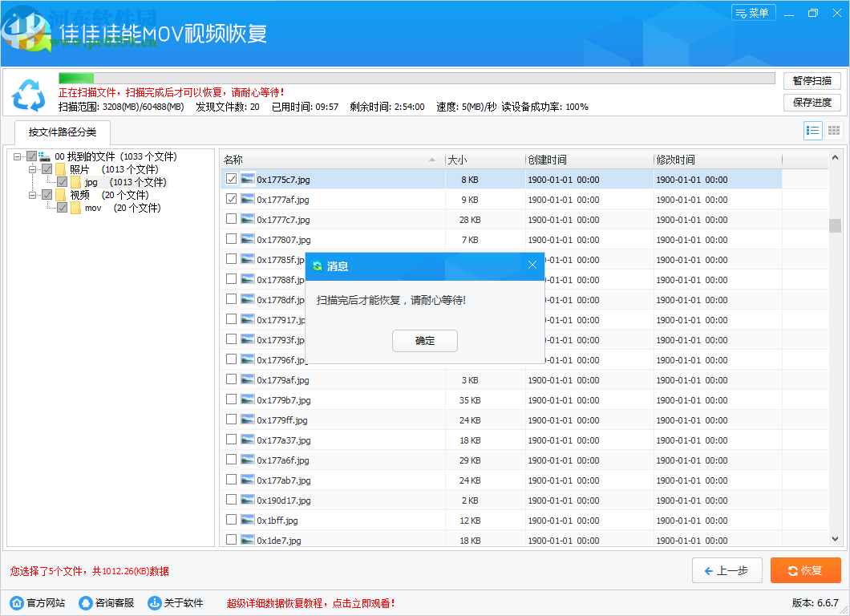Click the official website home icon

17,603
